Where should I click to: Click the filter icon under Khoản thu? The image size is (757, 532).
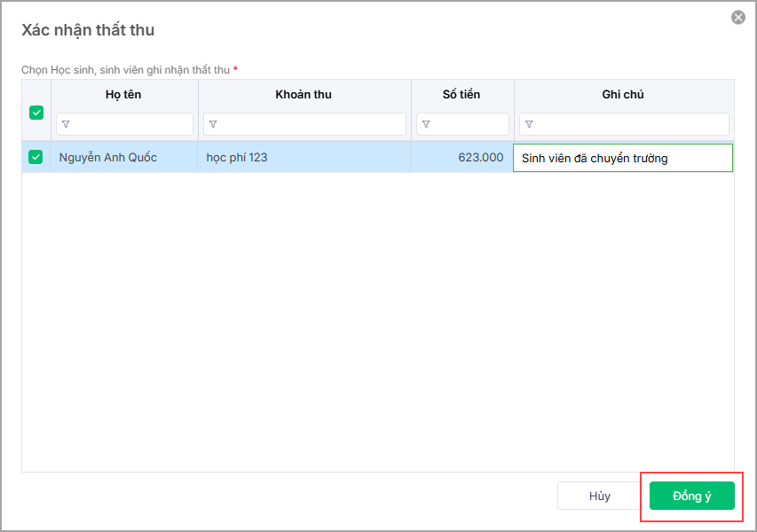[x=213, y=124]
